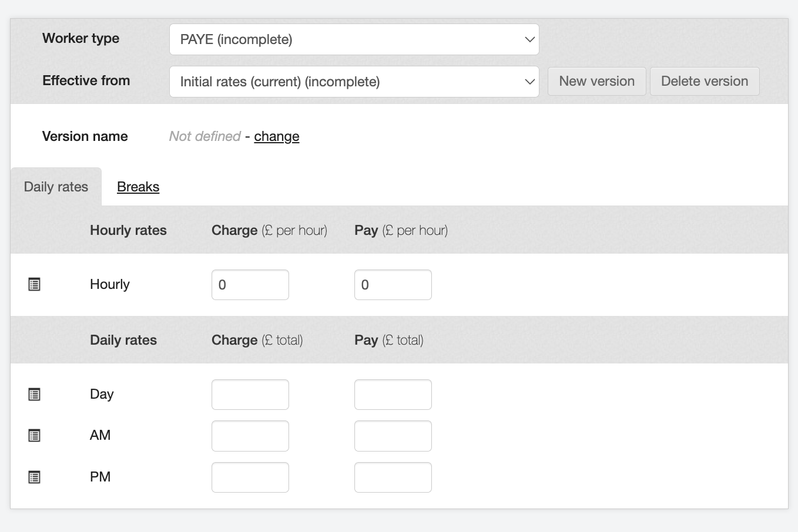Open the Worker type dropdown
Screen dimensions: 798x532
point(354,39)
